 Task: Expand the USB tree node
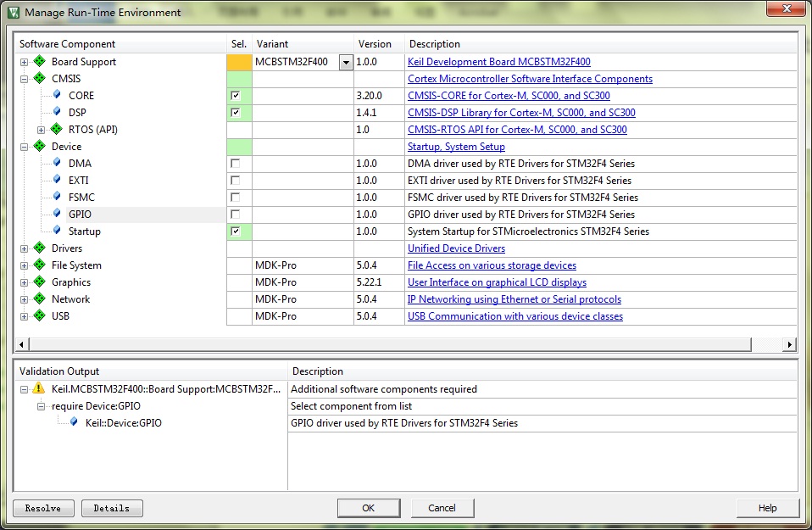[24, 316]
